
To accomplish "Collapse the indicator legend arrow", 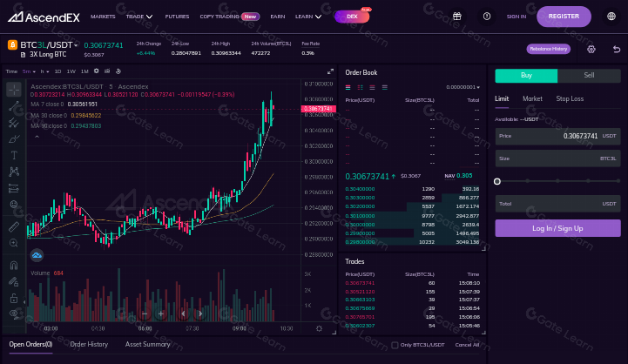I will (x=37, y=137).
